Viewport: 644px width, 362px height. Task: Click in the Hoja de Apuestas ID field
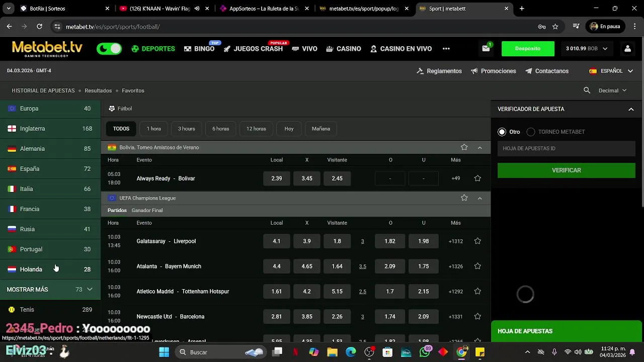567,148
